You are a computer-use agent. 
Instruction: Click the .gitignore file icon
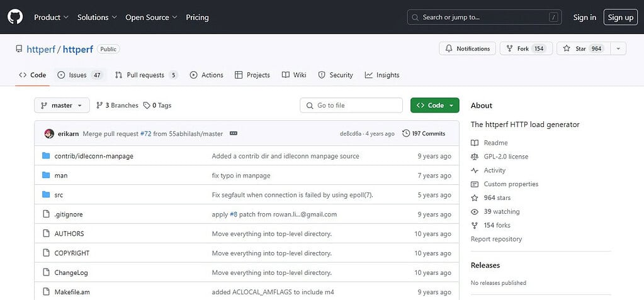[47, 214]
